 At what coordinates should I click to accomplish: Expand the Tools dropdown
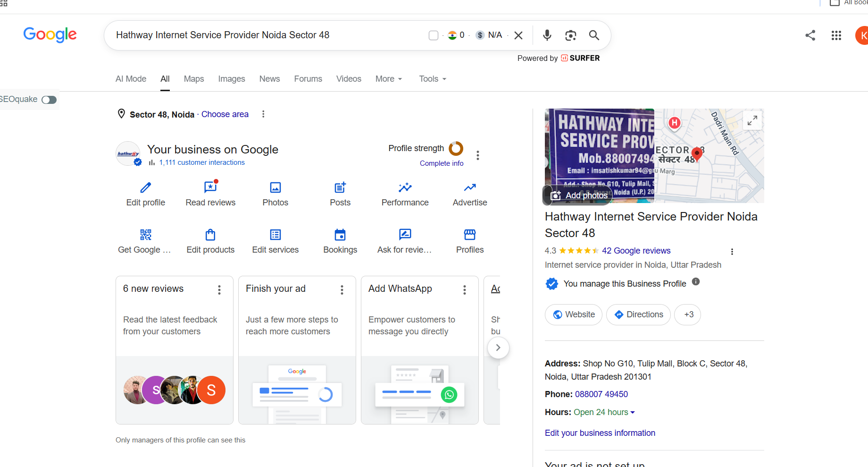[x=433, y=79]
